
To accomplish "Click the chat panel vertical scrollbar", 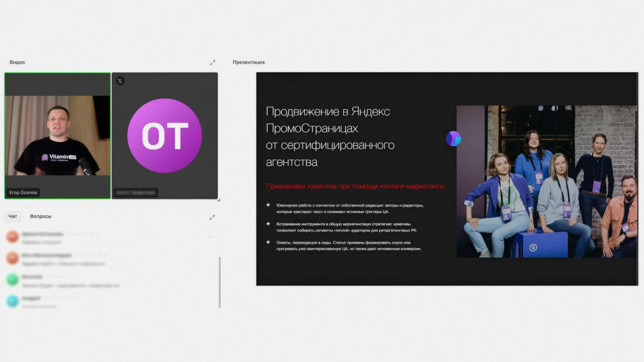I will click(220, 282).
